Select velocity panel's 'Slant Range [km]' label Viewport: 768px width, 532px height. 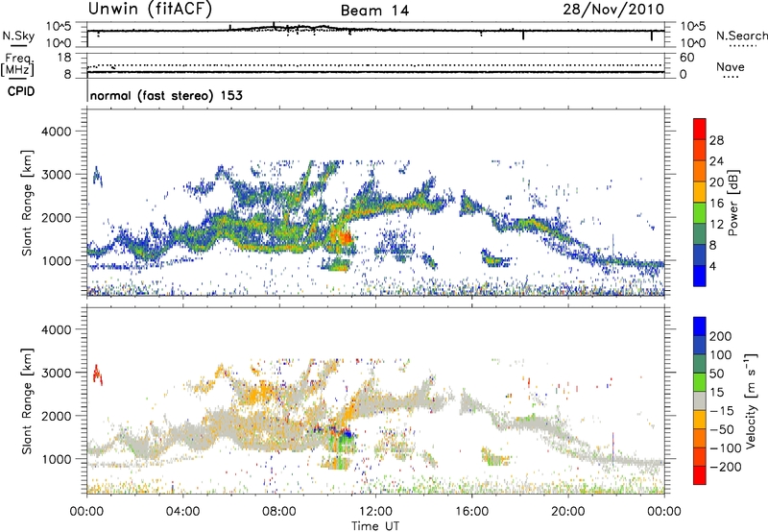(x=27, y=401)
